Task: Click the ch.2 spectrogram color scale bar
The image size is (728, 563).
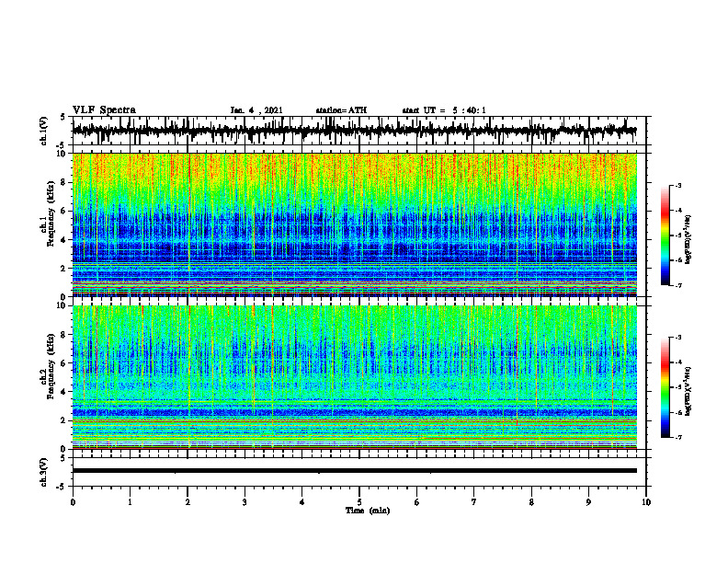Action: pyautogui.click(x=665, y=387)
